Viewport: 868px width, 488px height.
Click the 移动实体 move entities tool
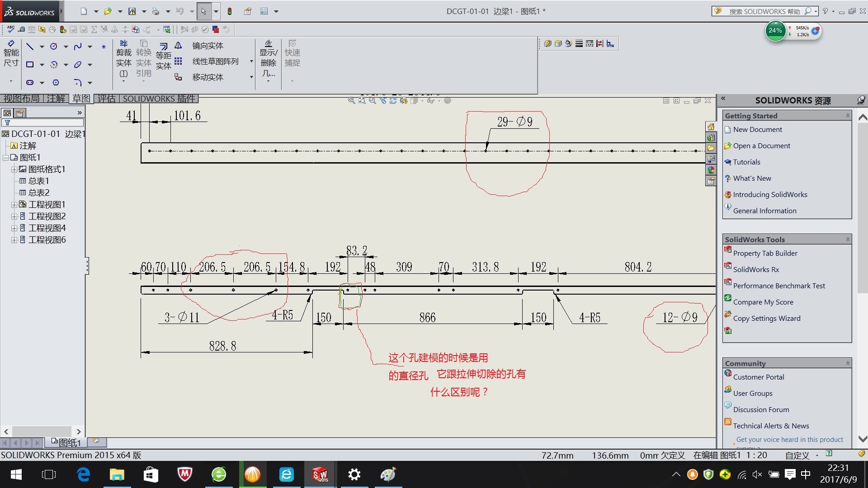pyautogui.click(x=200, y=77)
